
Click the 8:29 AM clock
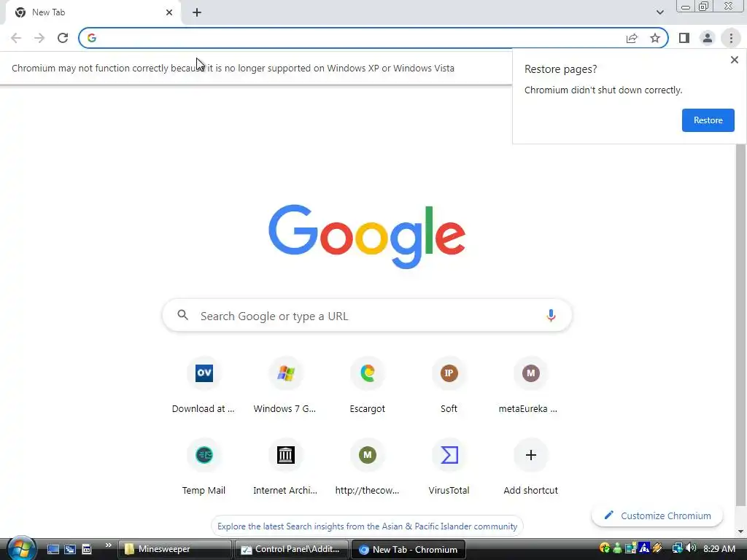point(719,548)
